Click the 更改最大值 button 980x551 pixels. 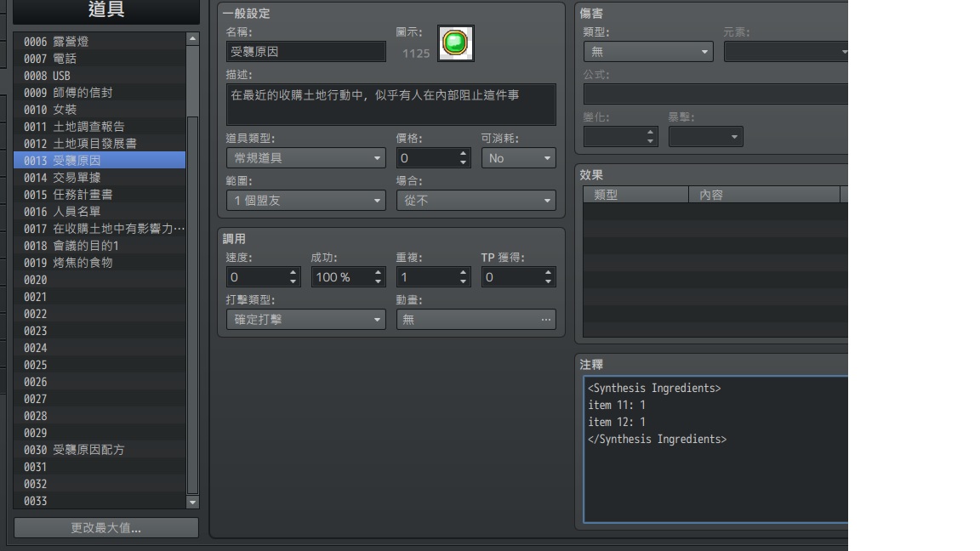click(x=106, y=528)
